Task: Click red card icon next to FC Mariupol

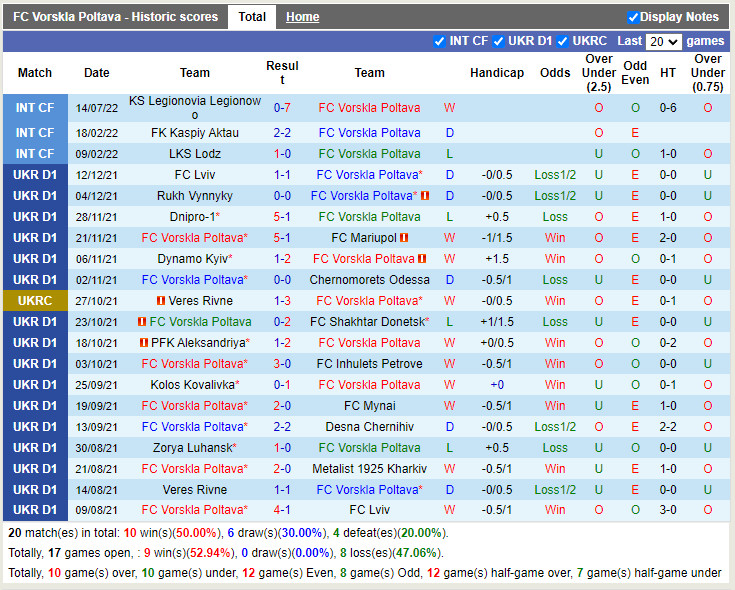Action: [404, 238]
